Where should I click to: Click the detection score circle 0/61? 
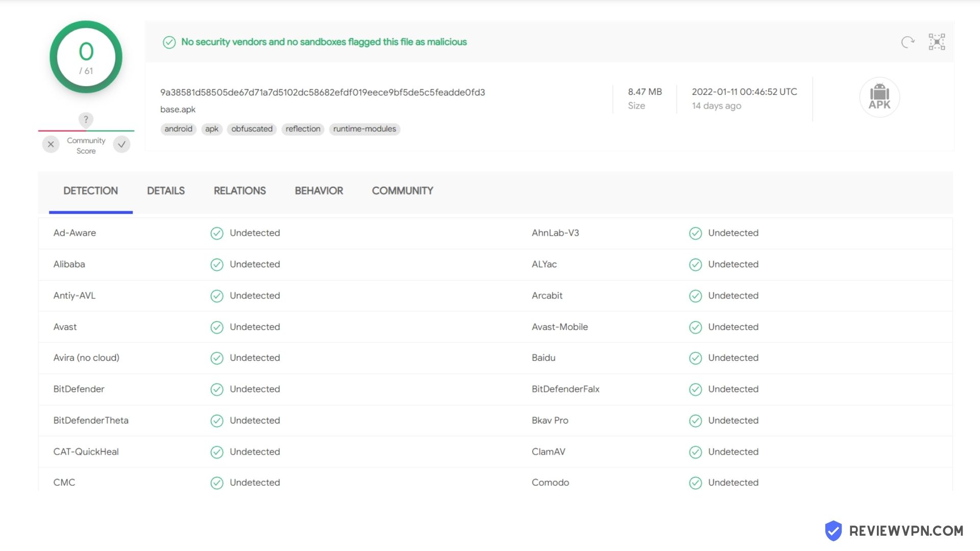pos(86,57)
